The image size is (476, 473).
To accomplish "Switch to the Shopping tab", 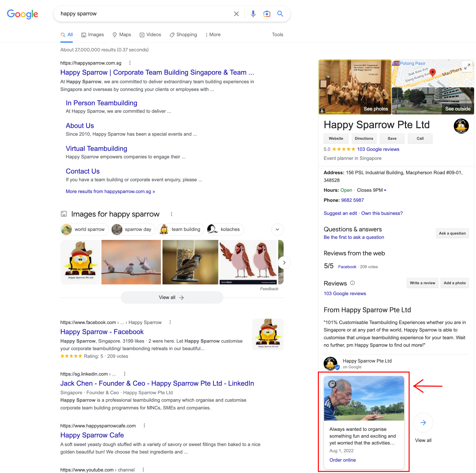I will [183, 35].
